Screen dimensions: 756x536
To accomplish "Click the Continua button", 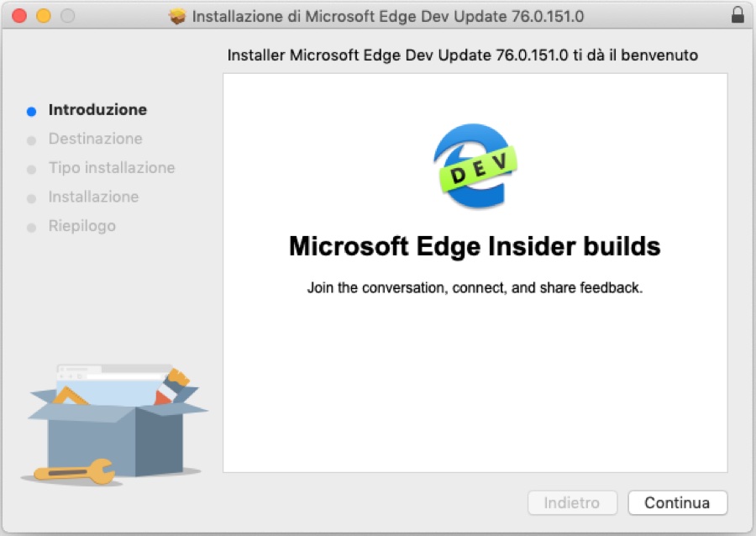I will pyautogui.click(x=677, y=502).
